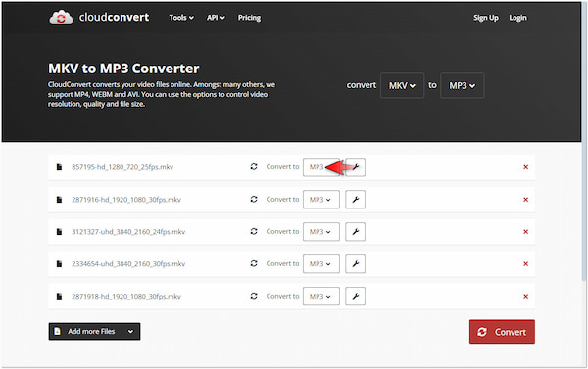588x369 pixels.
Task: Remove 2871916-hd_1920_1080_30fps.mkv with red X
Action: 525,200
